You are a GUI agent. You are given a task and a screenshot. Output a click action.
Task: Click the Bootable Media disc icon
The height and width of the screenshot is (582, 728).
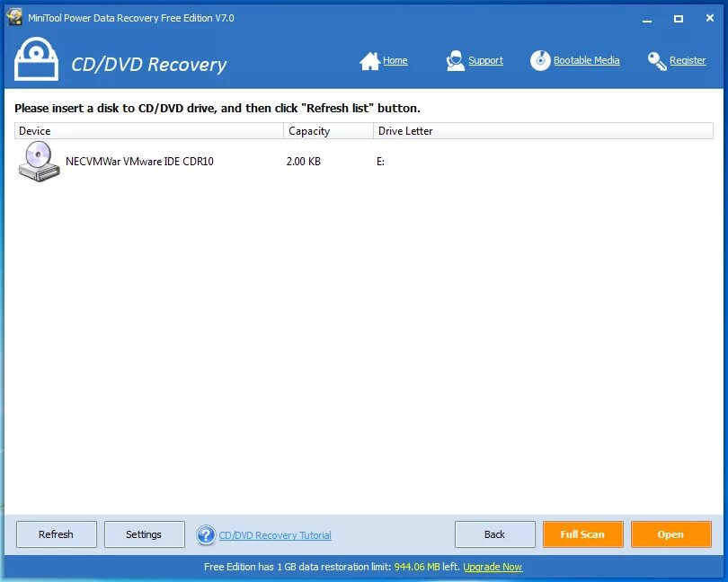[x=540, y=61]
